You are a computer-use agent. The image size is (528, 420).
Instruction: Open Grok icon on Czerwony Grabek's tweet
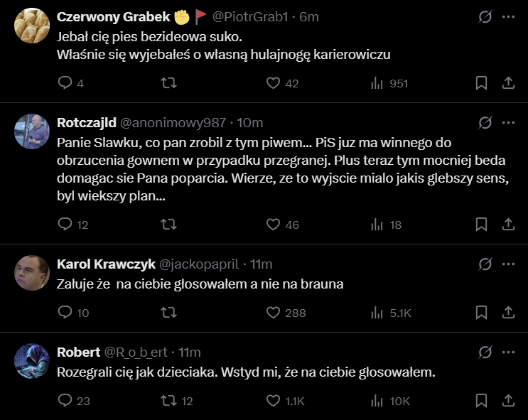[x=485, y=16]
